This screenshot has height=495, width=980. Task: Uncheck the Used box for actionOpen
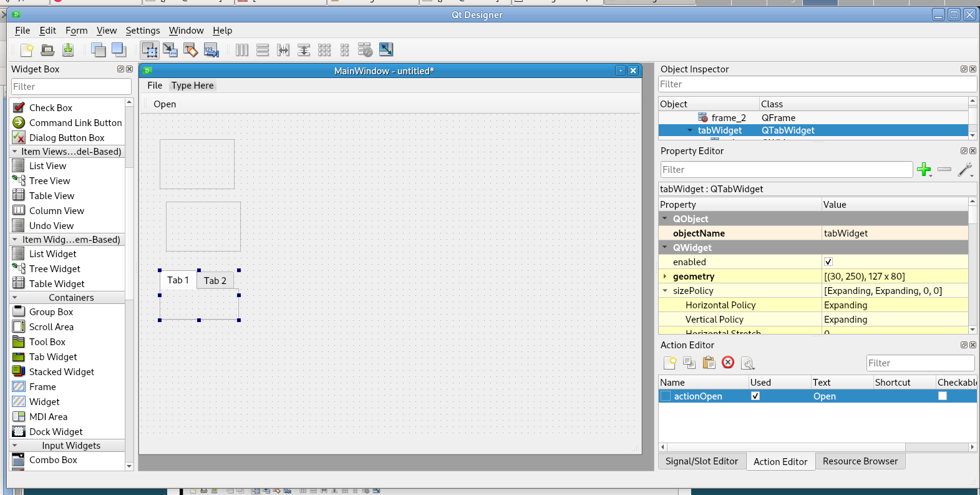[755, 396]
